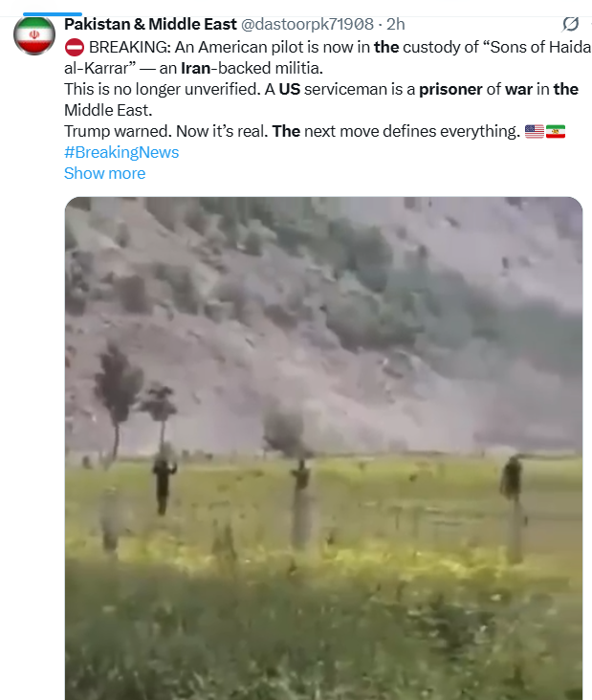Image resolution: width=592 pixels, height=700 pixels.
Task: Open the #BreakingNews hashtag
Action: click(121, 152)
